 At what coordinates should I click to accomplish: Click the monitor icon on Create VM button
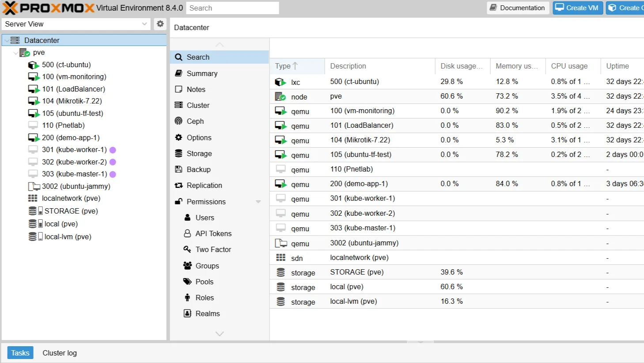point(560,8)
